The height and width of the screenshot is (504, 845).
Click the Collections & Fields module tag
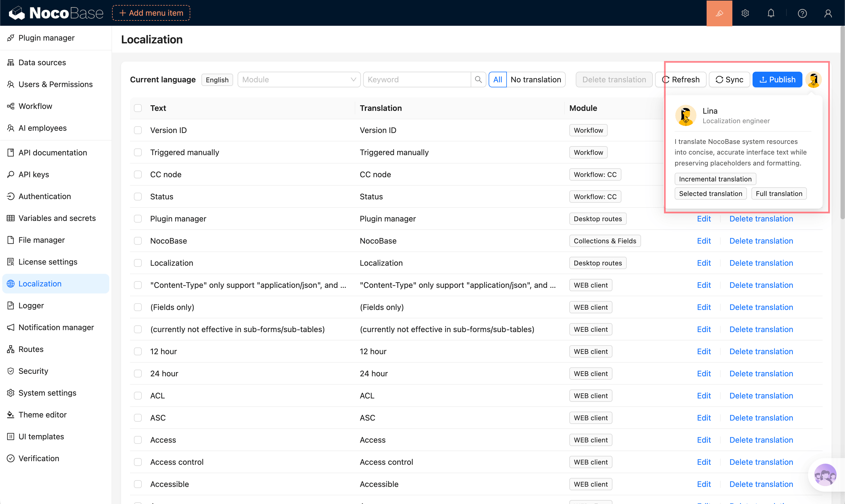(x=605, y=241)
